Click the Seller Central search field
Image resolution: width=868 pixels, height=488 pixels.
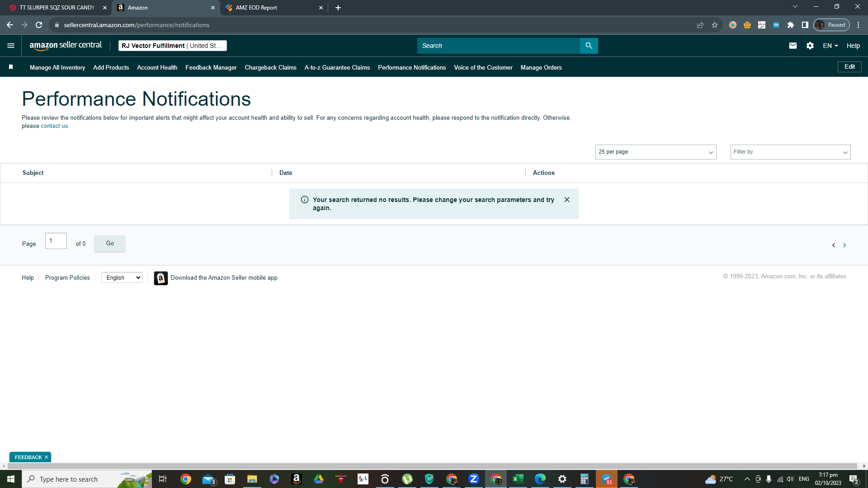[x=498, y=46]
